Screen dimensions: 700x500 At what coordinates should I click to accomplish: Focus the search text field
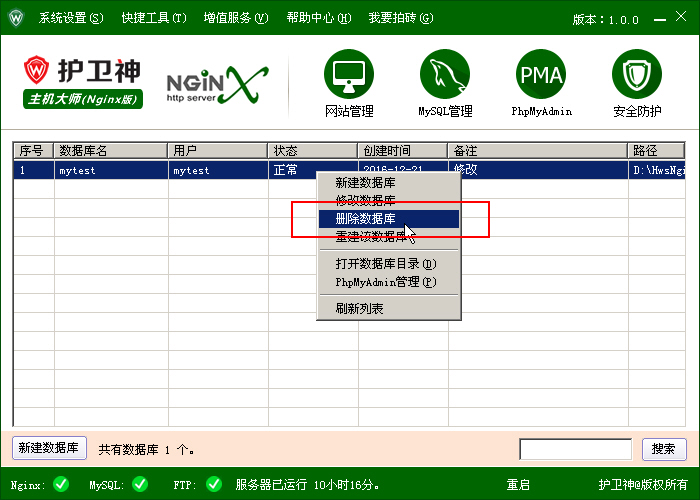coord(575,449)
